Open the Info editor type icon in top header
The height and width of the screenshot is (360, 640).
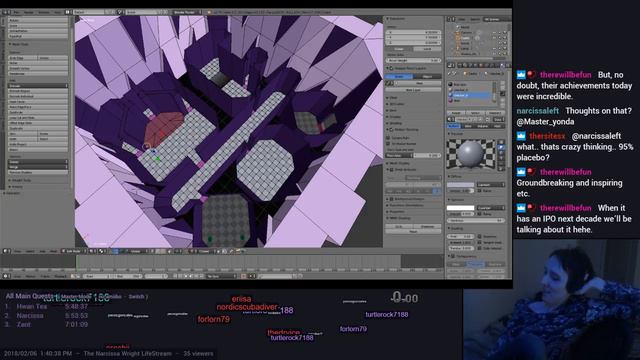click(5, 12)
